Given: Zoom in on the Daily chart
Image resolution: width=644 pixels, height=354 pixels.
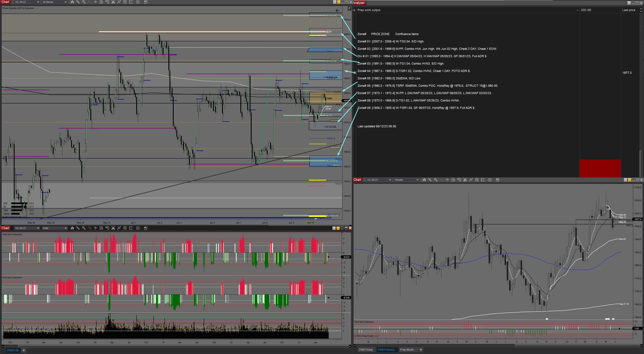Looking at the screenshot, I should pos(84,228).
